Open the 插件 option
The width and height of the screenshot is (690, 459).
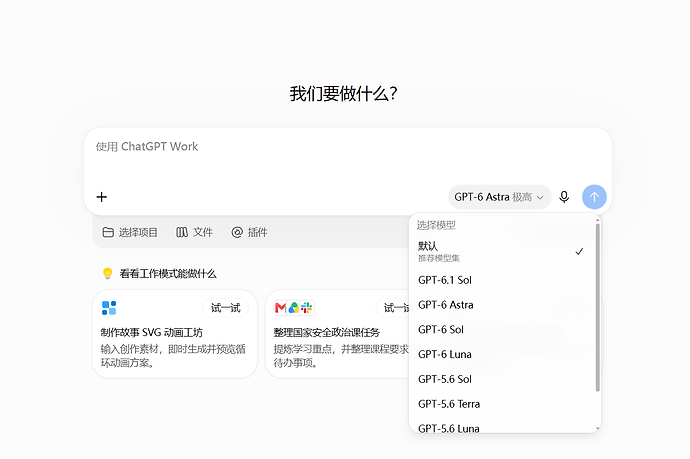coord(250,232)
